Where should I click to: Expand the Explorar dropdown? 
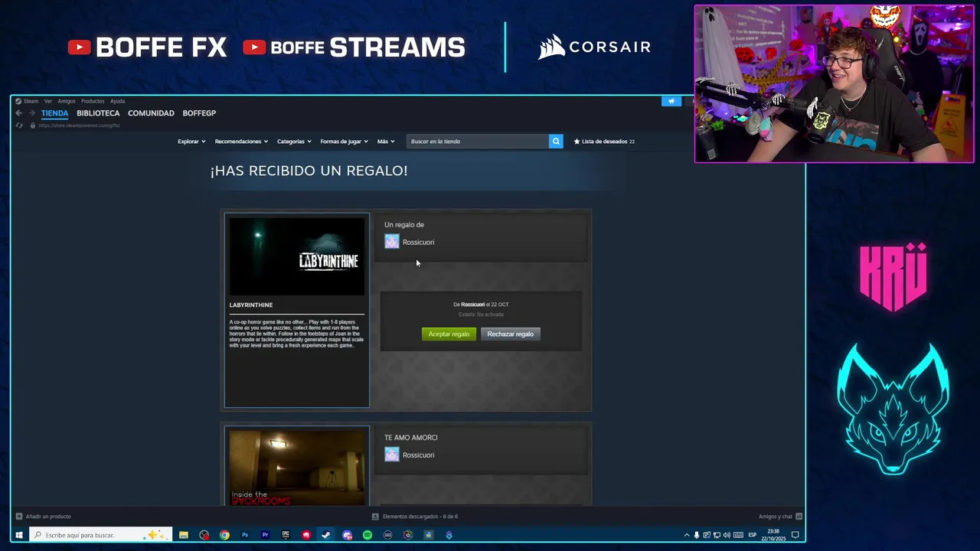coord(191,142)
